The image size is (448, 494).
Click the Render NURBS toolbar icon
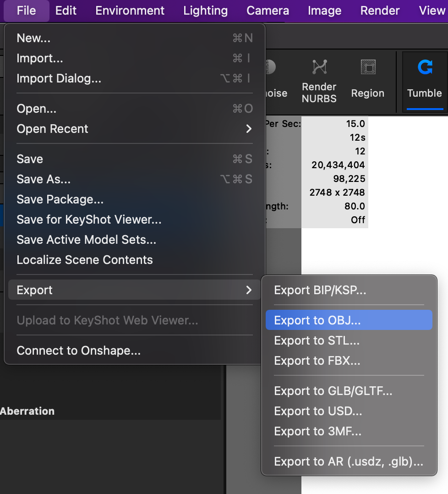[x=319, y=80]
